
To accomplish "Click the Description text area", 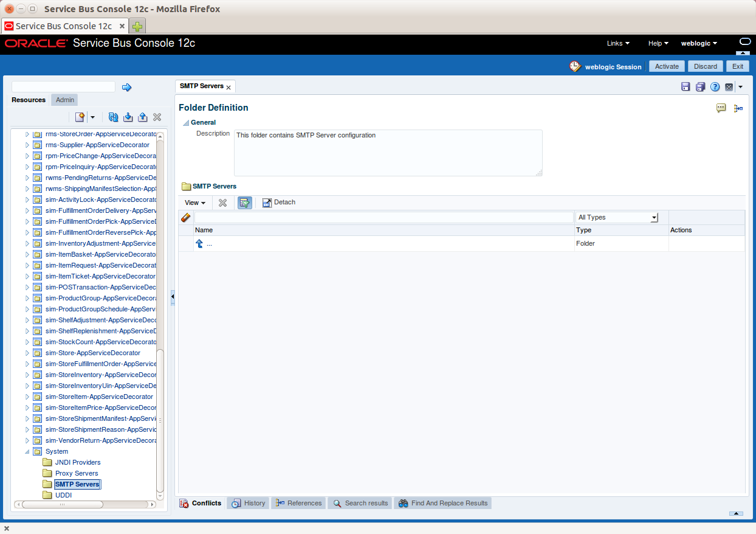I will pyautogui.click(x=388, y=153).
